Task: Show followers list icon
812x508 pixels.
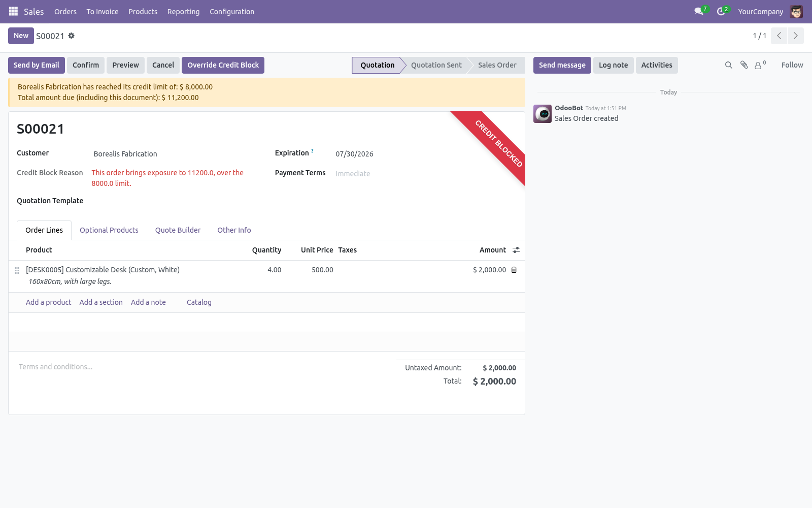Action: point(760,65)
